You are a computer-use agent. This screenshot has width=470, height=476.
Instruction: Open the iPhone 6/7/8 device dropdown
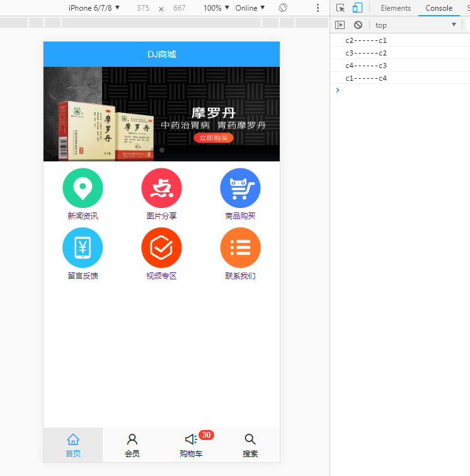point(94,8)
